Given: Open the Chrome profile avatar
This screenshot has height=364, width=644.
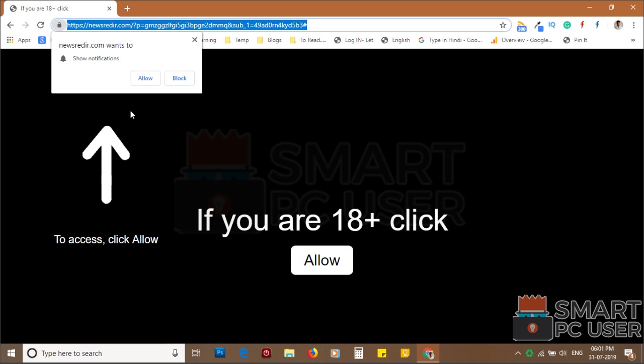Looking at the screenshot, I should pyautogui.click(x=618, y=25).
